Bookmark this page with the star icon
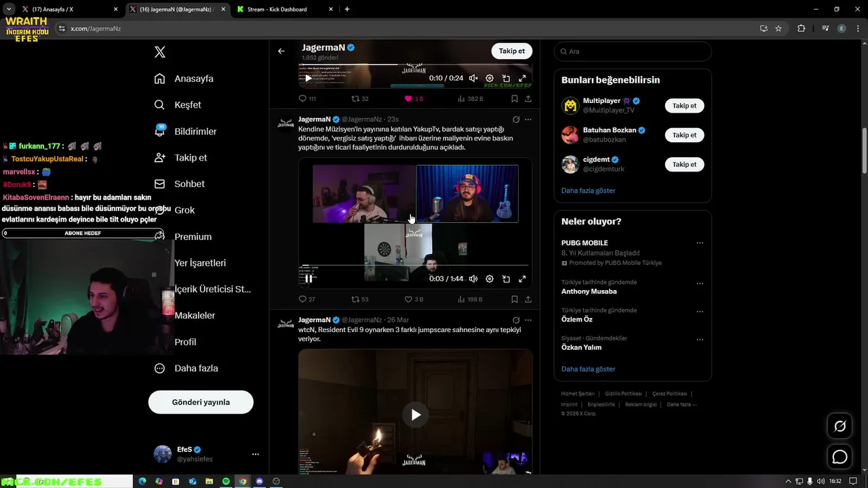This screenshot has height=488, width=868. 778,28
